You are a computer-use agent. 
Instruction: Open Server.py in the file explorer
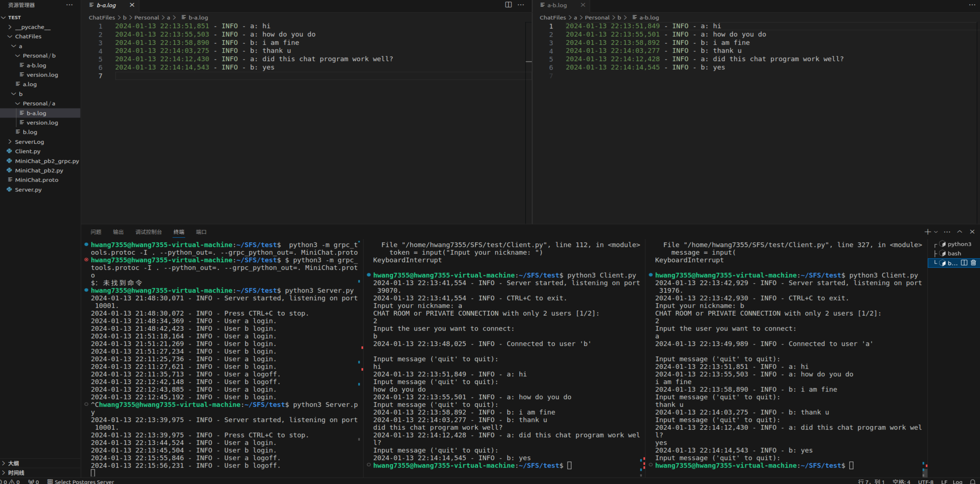tap(28, 190)
